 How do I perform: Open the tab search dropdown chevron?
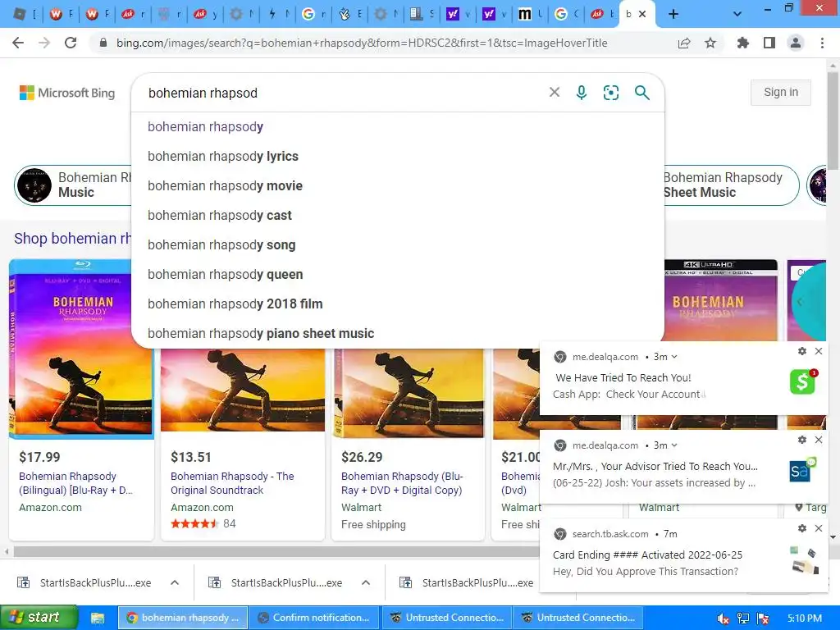coord(737,15)
